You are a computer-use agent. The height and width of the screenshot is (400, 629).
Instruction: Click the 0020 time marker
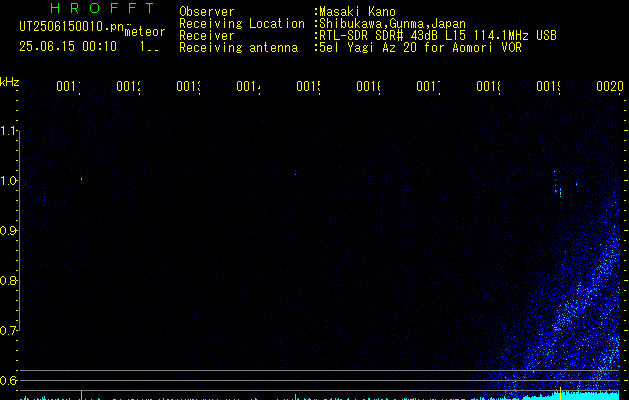pyautogui.click(x=610, y=86)
